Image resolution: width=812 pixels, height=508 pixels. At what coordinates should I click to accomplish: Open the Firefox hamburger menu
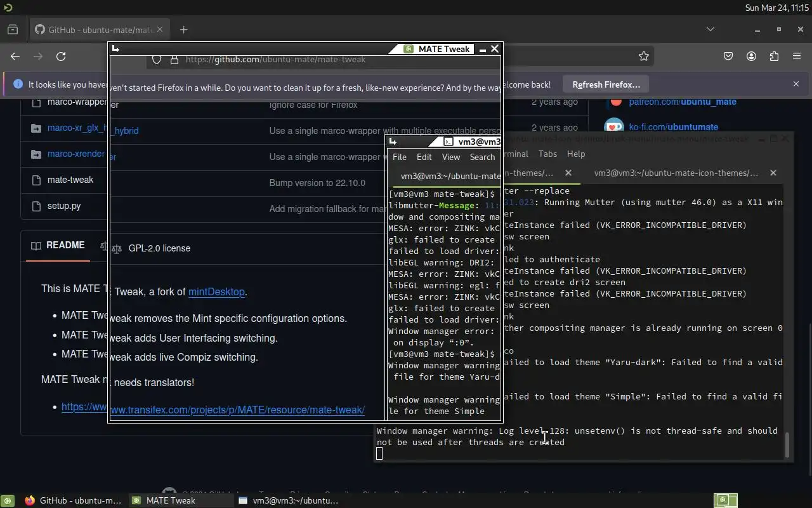pos(797,56)
